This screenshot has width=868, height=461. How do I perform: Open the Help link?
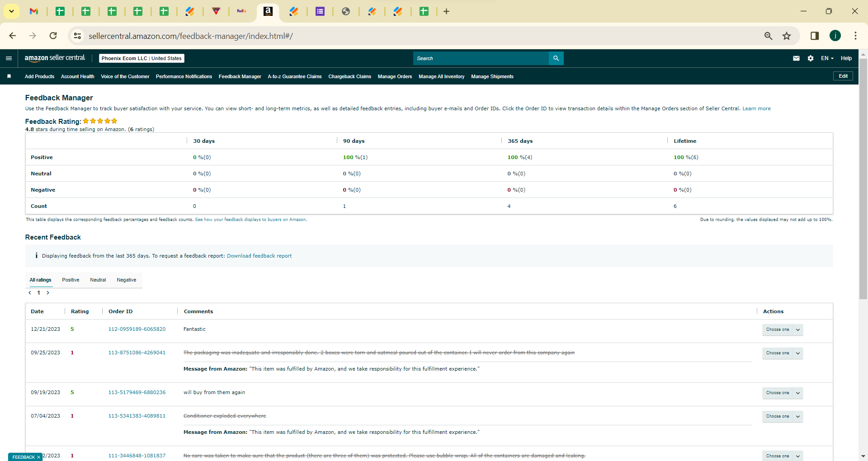(x=846, y=58)
